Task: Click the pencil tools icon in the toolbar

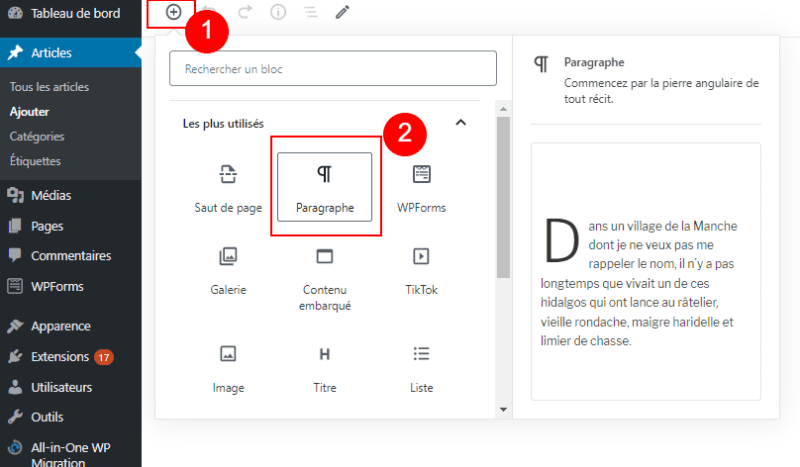Action: pos(342,13)
